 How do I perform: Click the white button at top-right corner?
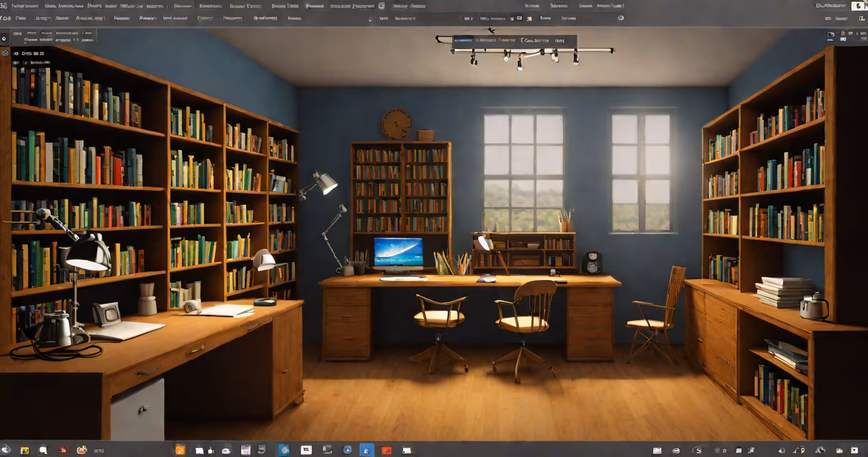click(859, 6)
